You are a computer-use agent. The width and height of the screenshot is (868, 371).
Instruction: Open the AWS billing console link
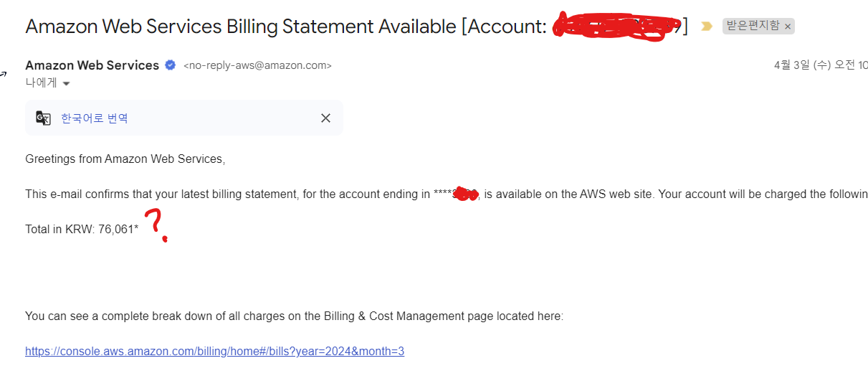pyautogui.click(x=214, y=352)
